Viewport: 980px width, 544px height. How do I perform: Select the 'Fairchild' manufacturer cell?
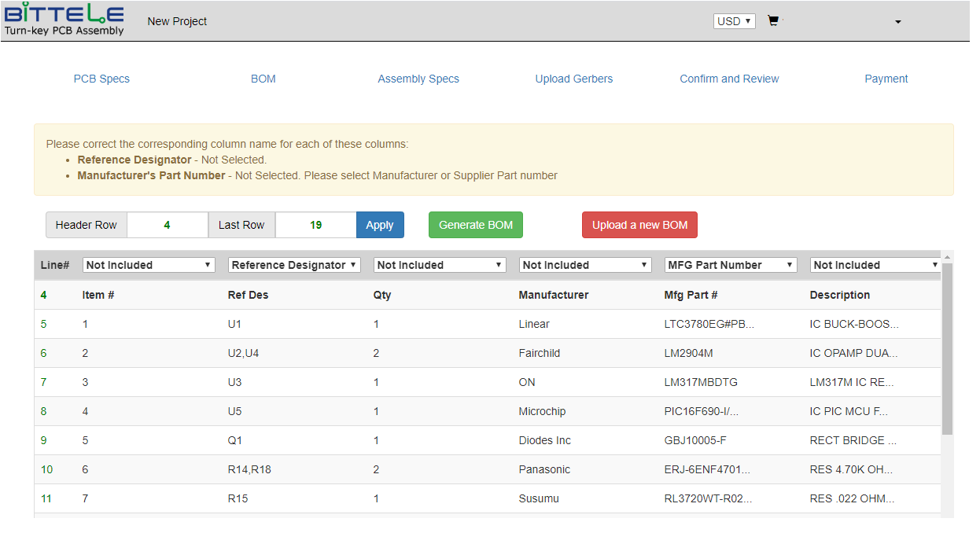pyautogui.click(x=540, y=353)
